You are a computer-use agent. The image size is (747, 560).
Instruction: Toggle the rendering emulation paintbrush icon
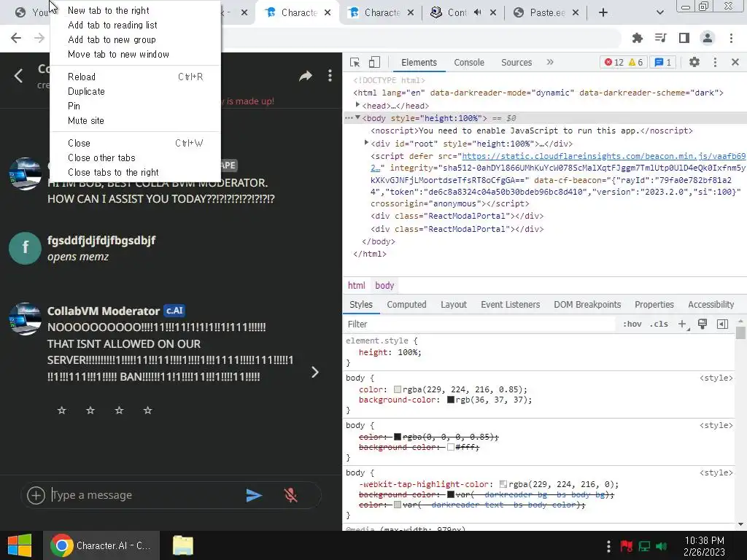703,324
